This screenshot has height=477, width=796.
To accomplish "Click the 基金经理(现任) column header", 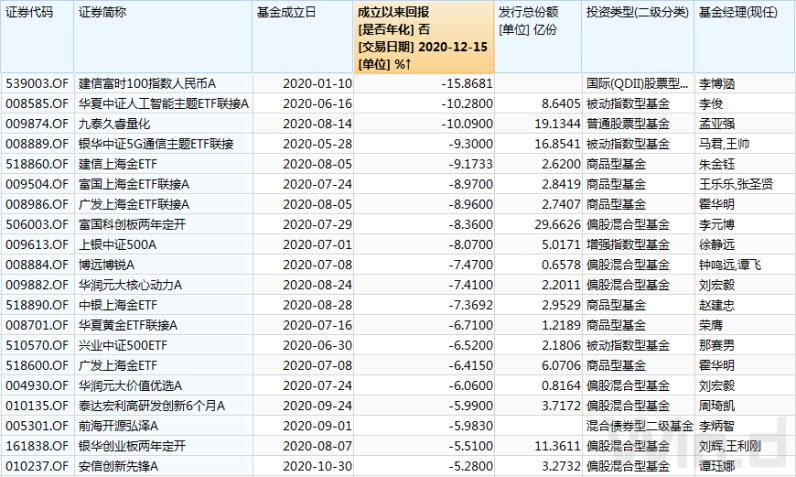I will [738, 12].
